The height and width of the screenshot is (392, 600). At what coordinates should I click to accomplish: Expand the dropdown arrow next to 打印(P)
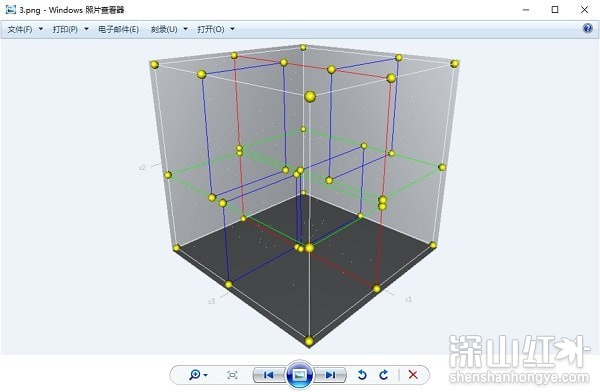(x=86, y=29)
